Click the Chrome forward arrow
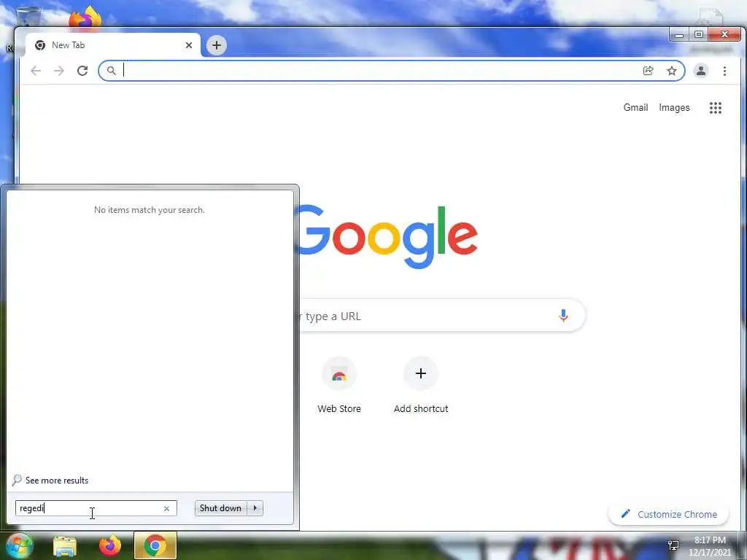747x560 pixels. coord(58,71)
